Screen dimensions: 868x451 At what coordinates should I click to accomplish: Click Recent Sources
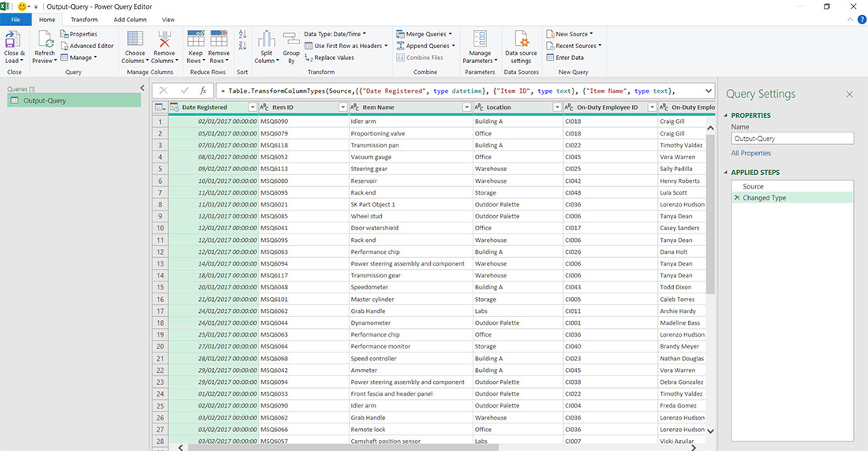tap(574, 46)
